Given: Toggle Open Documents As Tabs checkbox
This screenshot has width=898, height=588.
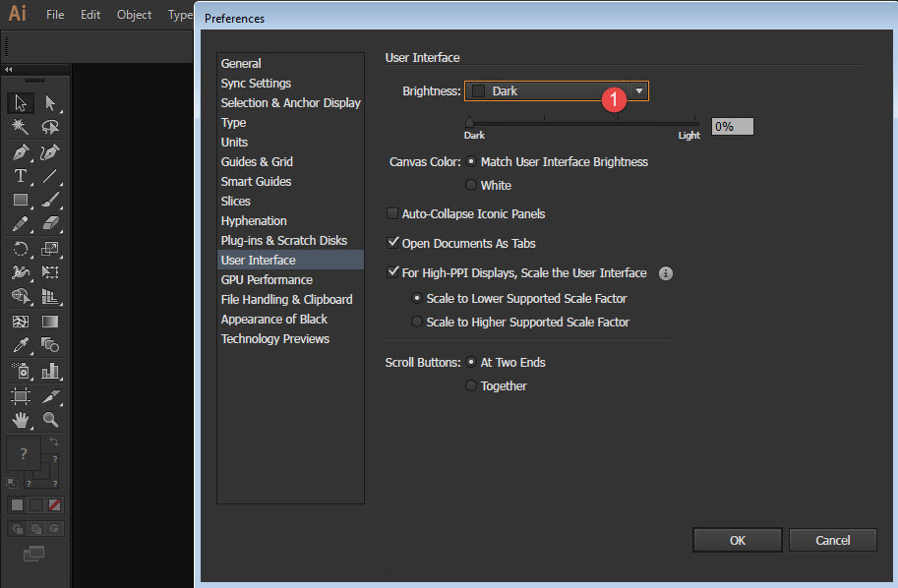Looking at the screenshot, I should click(392, 243).
